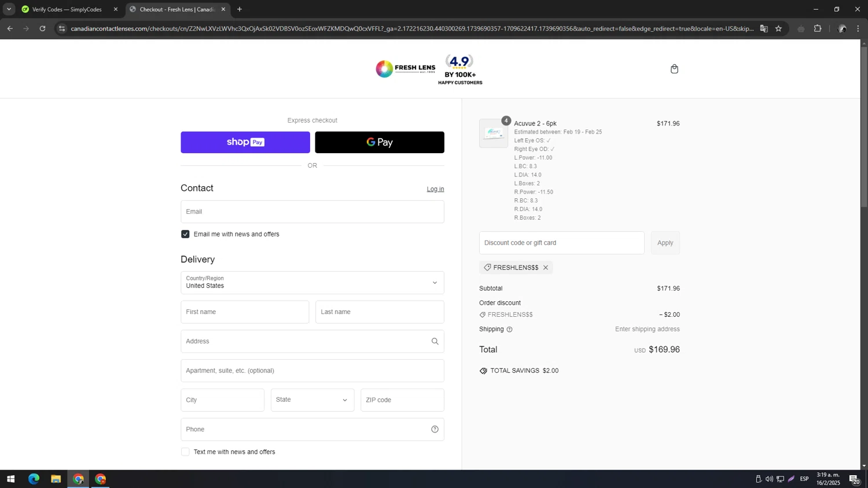The image size is (868, 488).
Task: Click the Last name field
Action: coord(380,312)
